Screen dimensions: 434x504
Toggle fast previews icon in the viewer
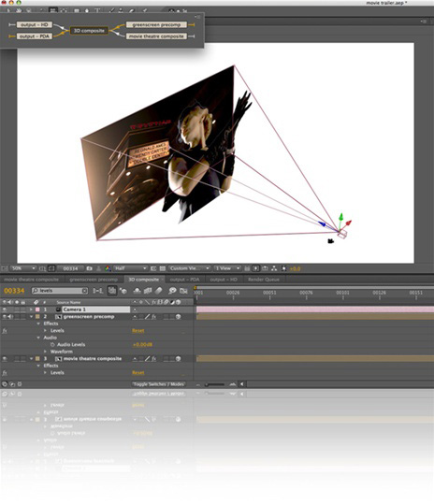click(256, 268)
